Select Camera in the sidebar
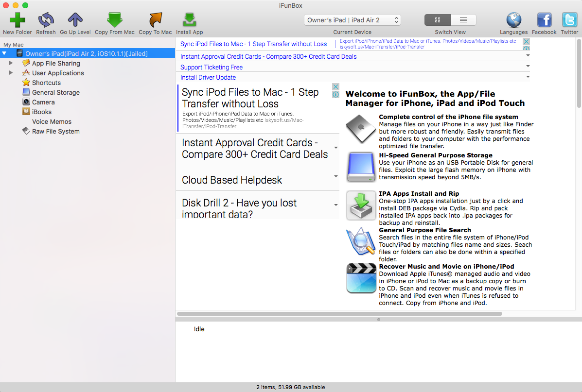The height and width of the screenshot is (392, 582). pos(43,102)
